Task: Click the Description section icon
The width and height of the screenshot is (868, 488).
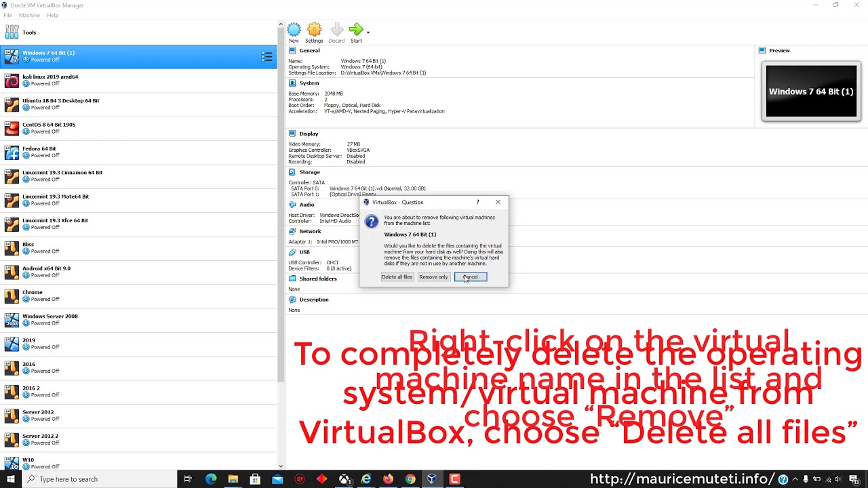Action: coord(292,299)
